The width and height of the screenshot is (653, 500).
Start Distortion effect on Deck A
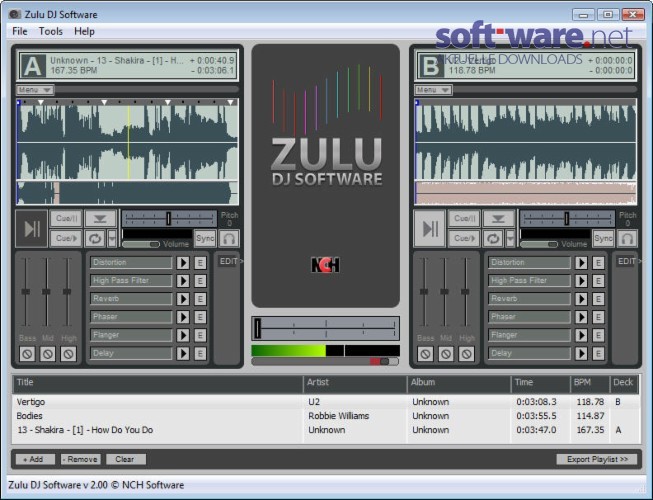pyautogui.click(x=182, y=263)
